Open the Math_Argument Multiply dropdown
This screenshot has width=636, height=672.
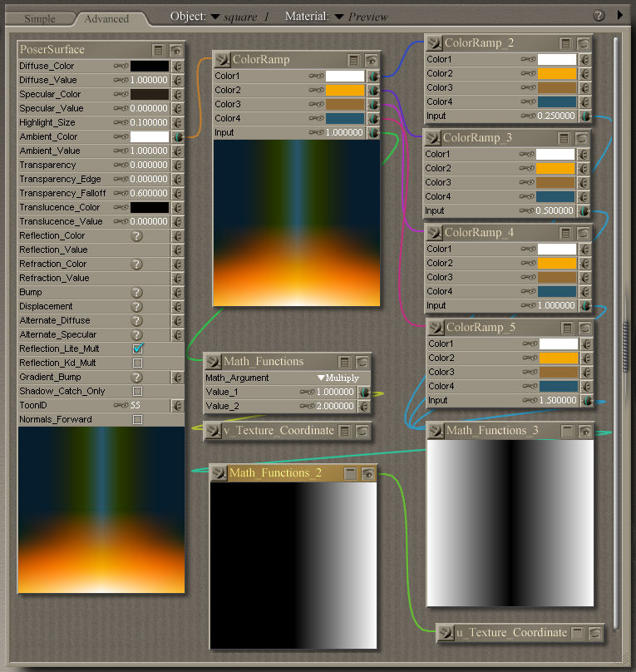tap(338, 378)
